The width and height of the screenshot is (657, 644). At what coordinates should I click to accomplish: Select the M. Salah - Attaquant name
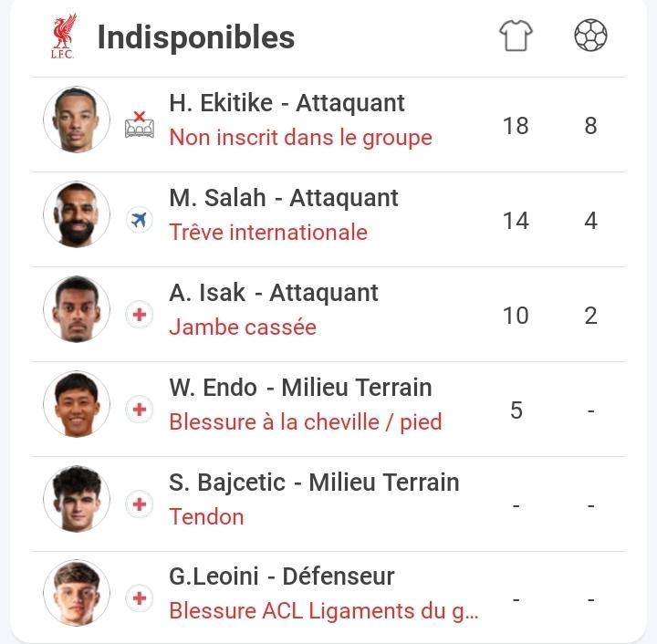(x=284, y=198)
